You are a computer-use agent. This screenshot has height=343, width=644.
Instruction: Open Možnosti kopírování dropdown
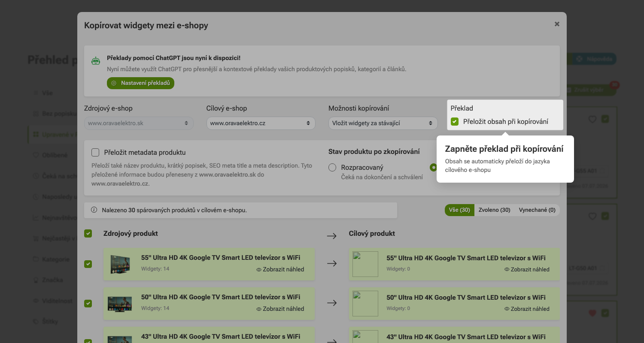click(383, 123)
